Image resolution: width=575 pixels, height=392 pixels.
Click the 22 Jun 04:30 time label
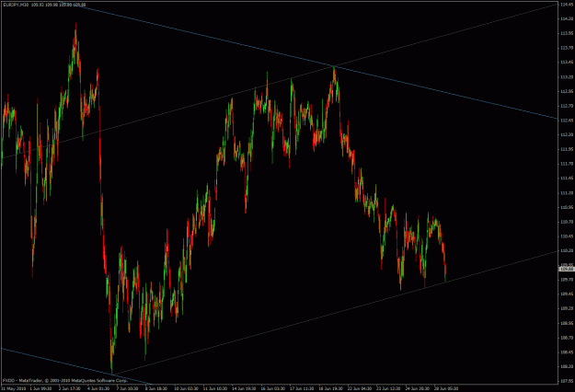coord(360,388)
